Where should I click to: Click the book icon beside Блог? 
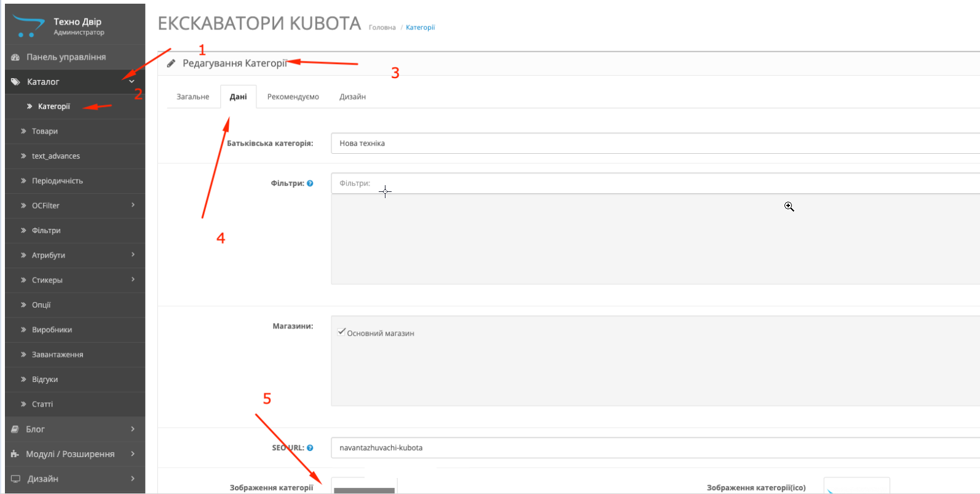(15, 429)
